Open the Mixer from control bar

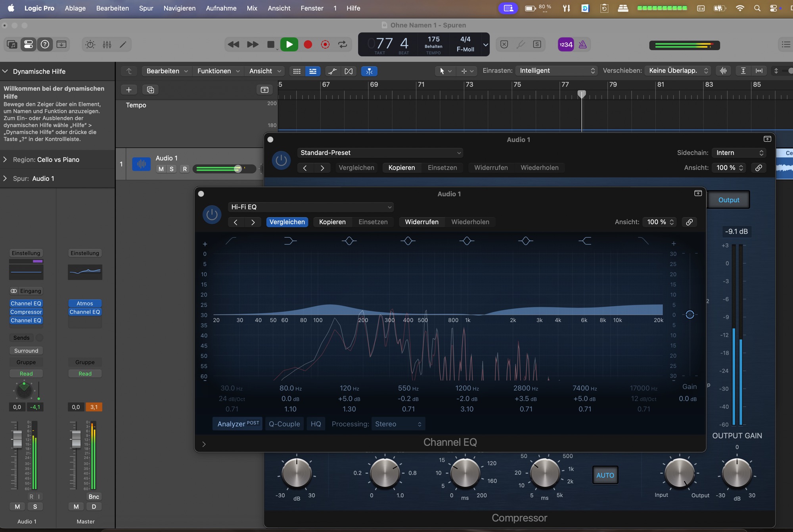pyautogui.click(x=107, y=44)
